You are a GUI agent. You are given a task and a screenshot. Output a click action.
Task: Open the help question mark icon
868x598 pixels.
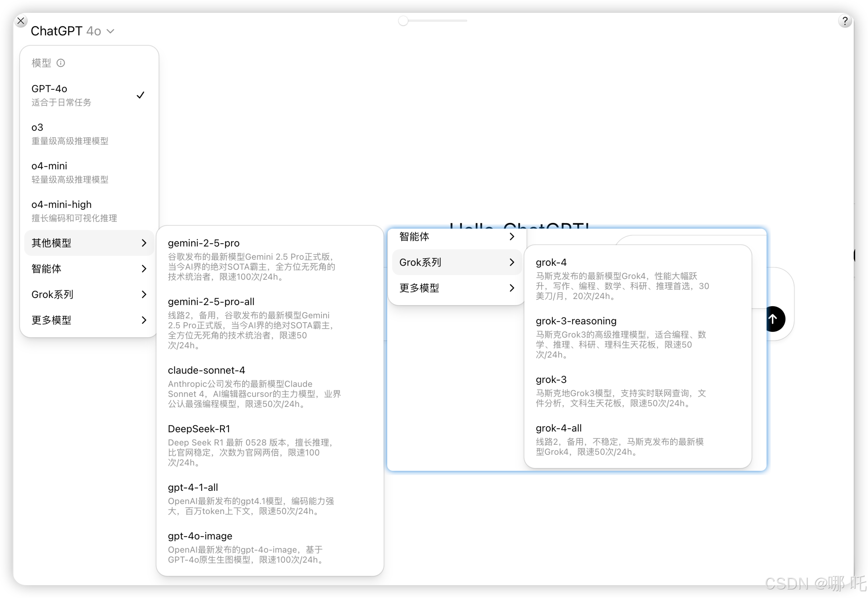pyautogui.click(x=845, y=21)
